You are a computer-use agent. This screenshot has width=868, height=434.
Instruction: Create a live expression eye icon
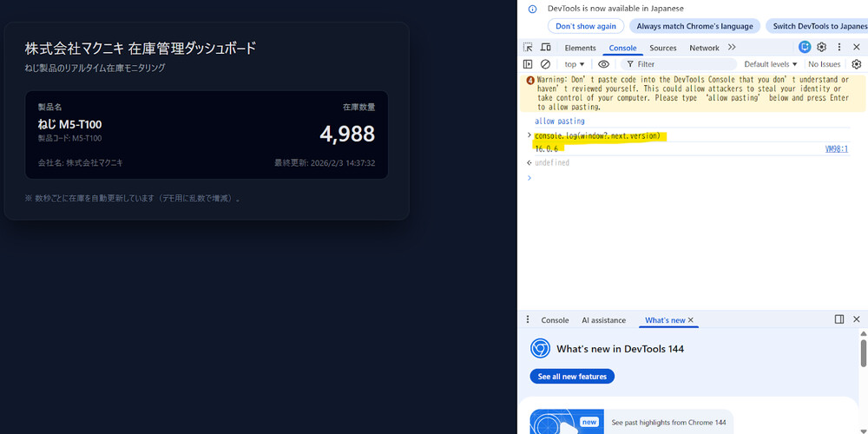click(604, 64)
